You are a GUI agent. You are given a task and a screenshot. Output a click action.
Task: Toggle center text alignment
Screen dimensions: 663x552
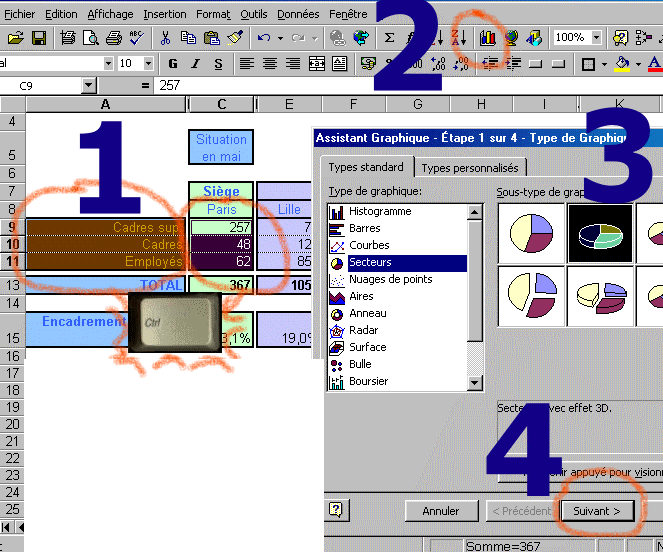tap(270, 64)
